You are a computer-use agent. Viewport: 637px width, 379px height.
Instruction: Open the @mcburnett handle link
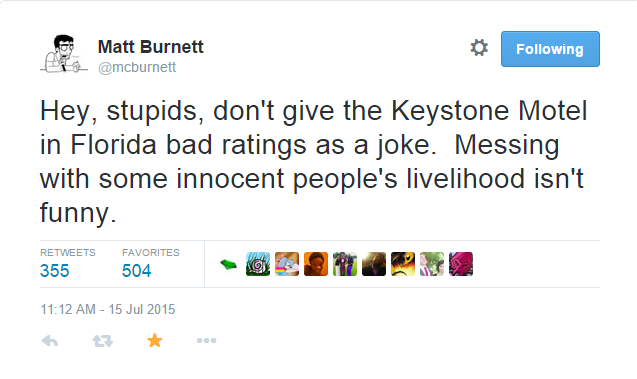tap(137, 67)
